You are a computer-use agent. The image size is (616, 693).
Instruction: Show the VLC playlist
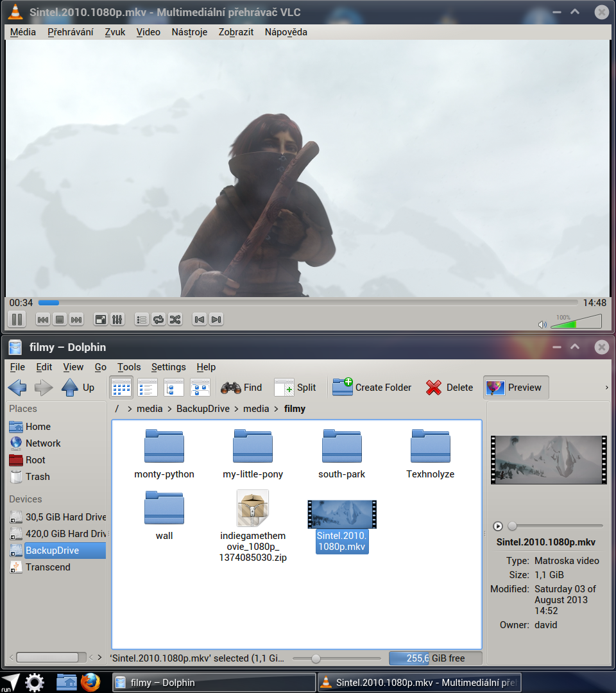point(141,320)
